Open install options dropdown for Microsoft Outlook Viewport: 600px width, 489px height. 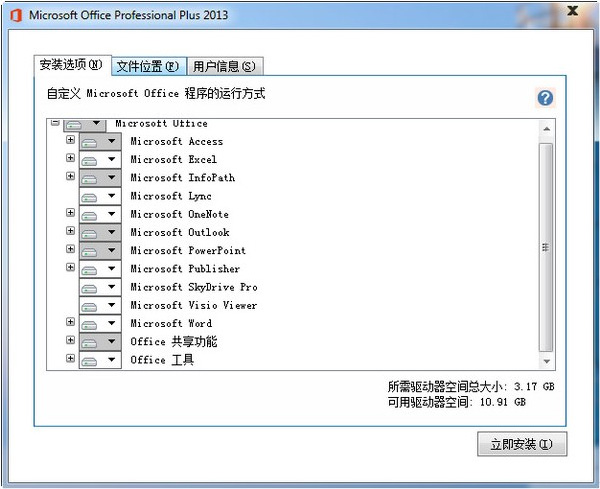pos(100,233)
